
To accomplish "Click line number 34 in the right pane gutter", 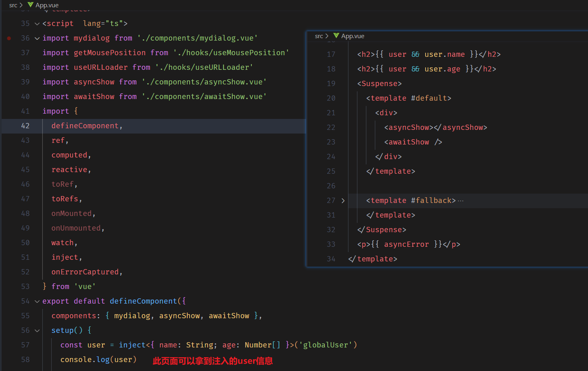I will [x=331, y=259].
